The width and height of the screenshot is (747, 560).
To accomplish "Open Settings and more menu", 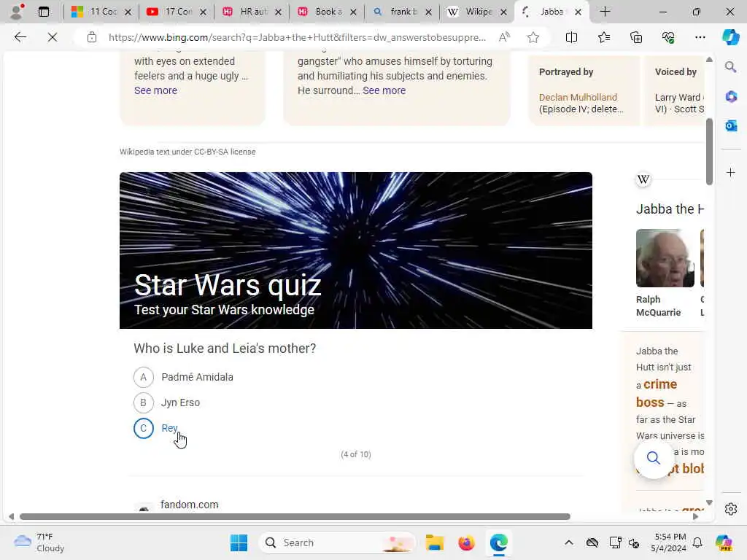I will [700, 37].
